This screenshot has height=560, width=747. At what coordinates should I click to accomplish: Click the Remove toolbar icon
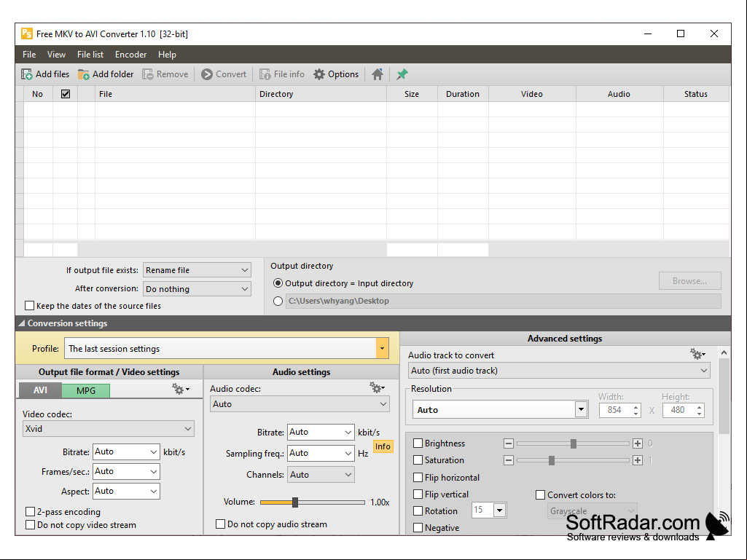click(x=148, y=74)
